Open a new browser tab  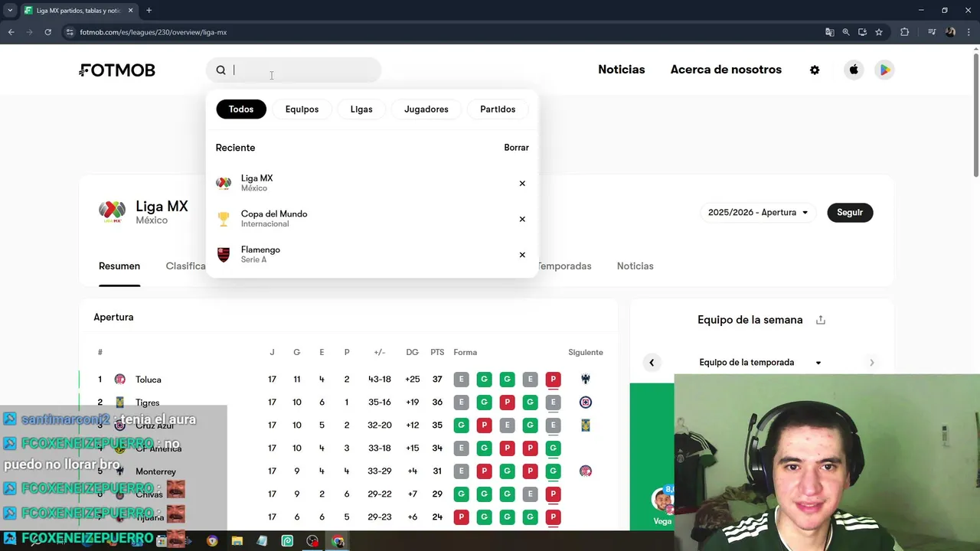click(149, 11)
